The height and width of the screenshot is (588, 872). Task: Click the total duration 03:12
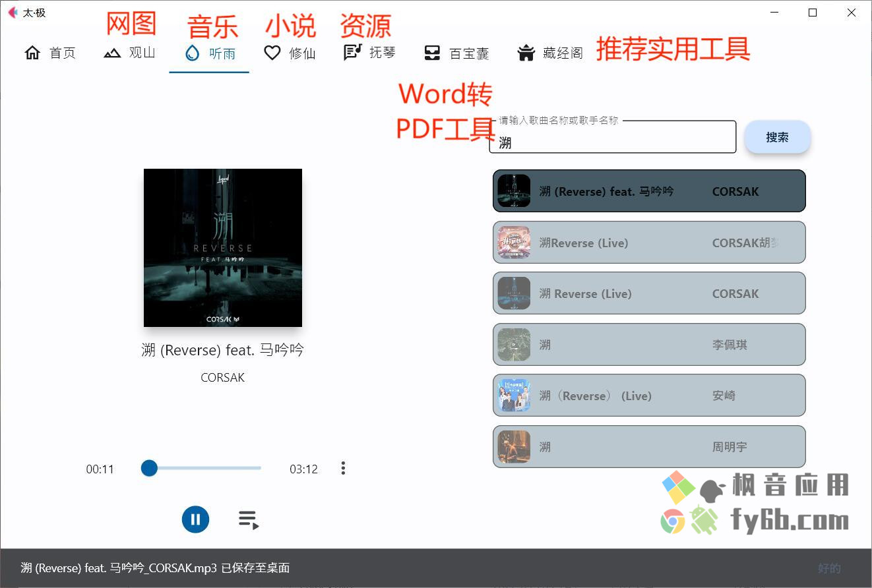click(x=303, y=469)
